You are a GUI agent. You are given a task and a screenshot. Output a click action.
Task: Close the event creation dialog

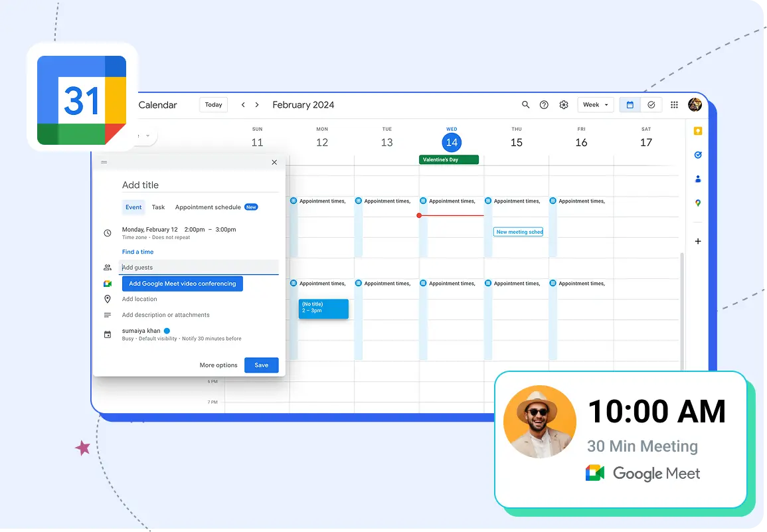274,163
